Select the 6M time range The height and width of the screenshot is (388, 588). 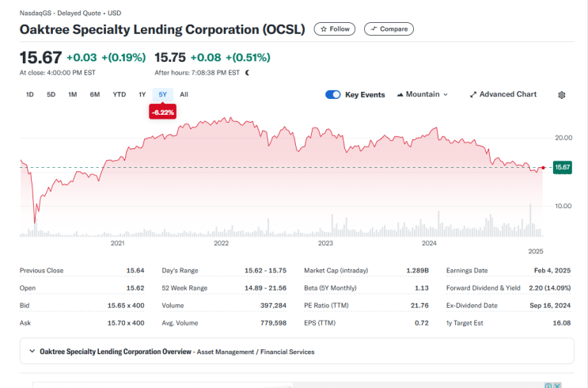(95, 94)
